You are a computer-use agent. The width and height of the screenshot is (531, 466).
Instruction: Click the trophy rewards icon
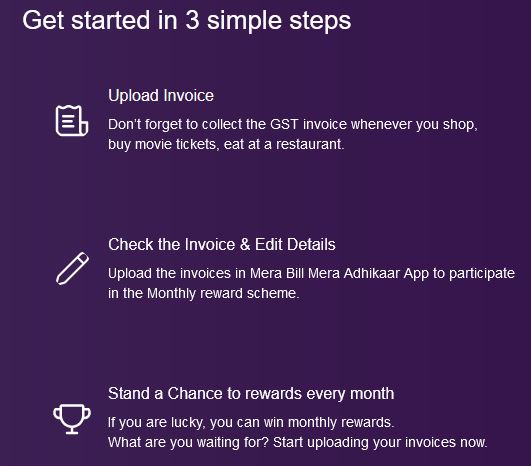point(72,419)
